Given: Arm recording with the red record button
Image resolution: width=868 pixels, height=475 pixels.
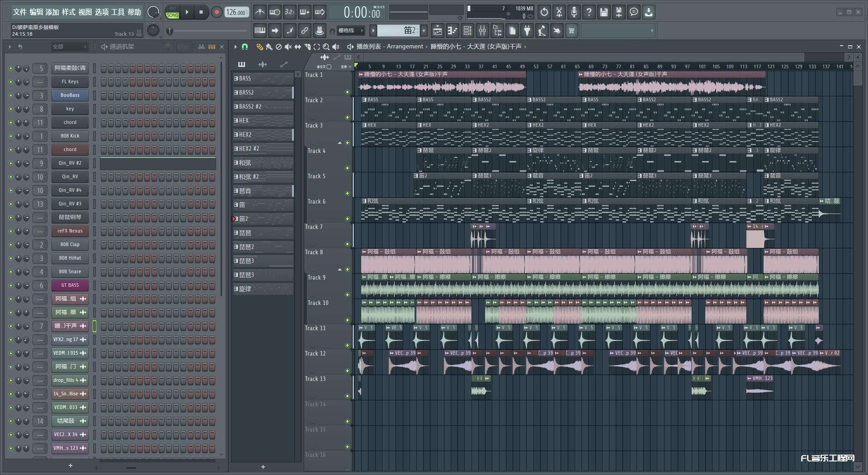Looking at the screenshot, I should tap(217, 12).
